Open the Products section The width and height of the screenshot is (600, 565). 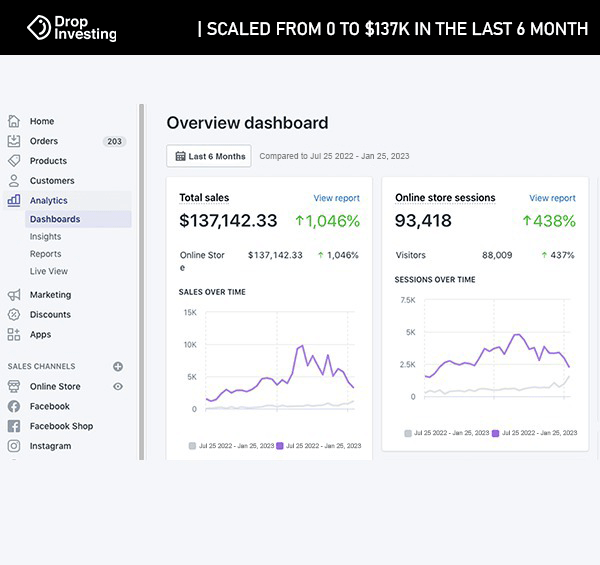point(48,161)
